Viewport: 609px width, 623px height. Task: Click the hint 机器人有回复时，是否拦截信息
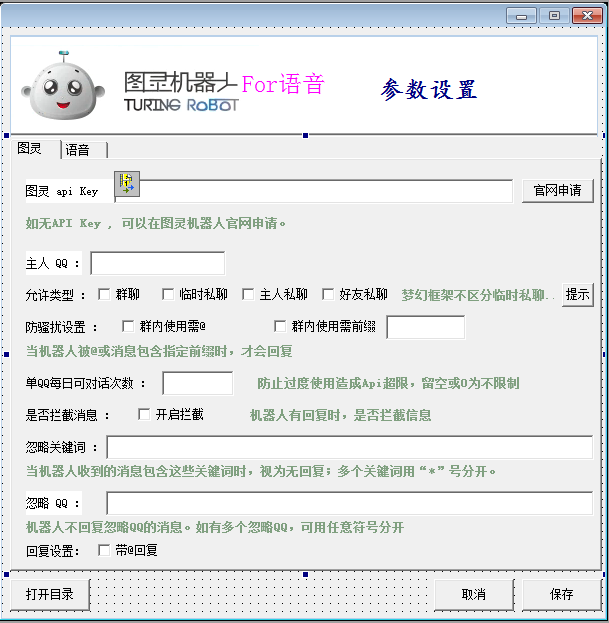tap(340, 415)
